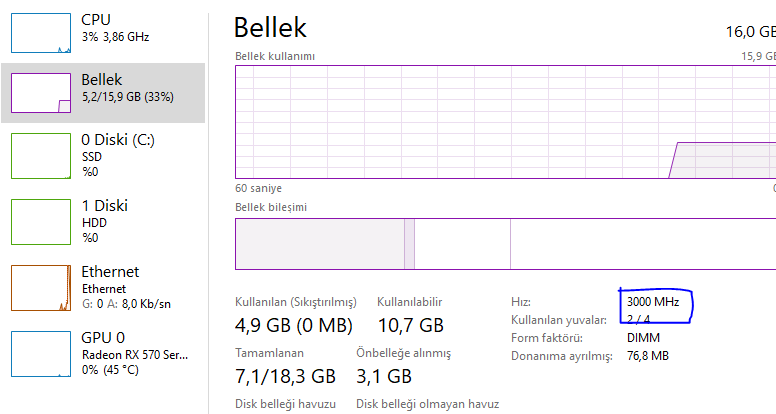Click the 10,7 GB Kullanılabilir value

pyautogui.click(x=410, y=325)
